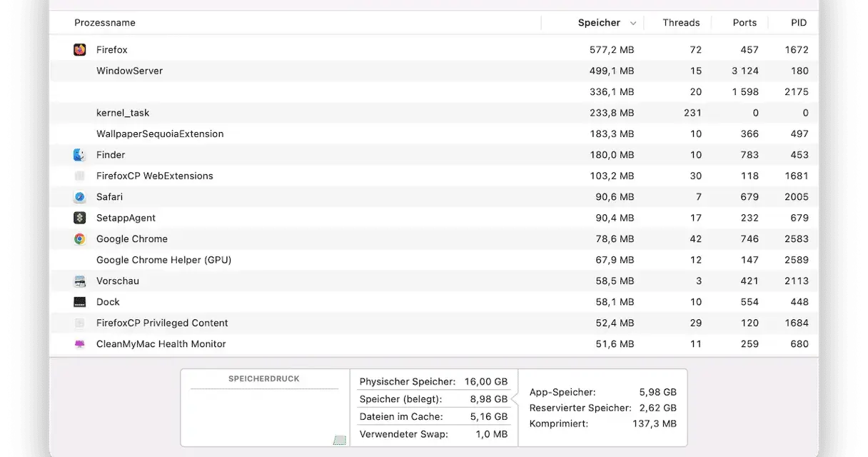Image resolution: width=868 pixels, height=457 pixels.
Task: Click the Safari compass icon
Action: pyautogui.click(x=80, y=197)
